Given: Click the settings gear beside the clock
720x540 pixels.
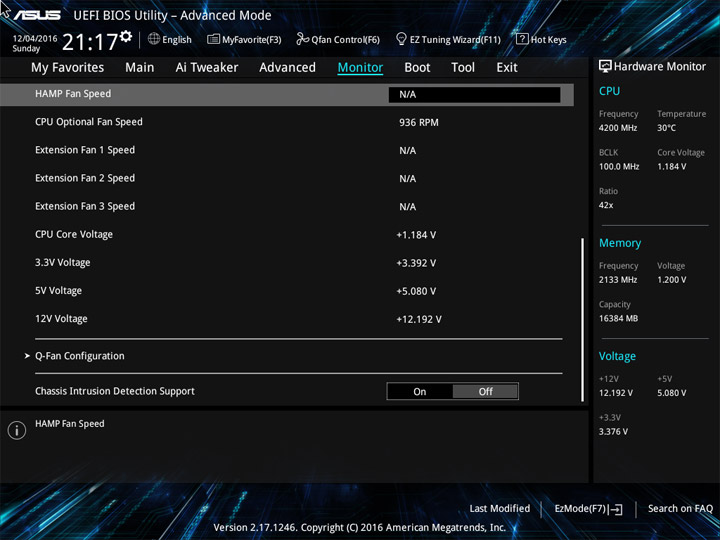Looking at the screenshot, I should (x=126, y=36).
